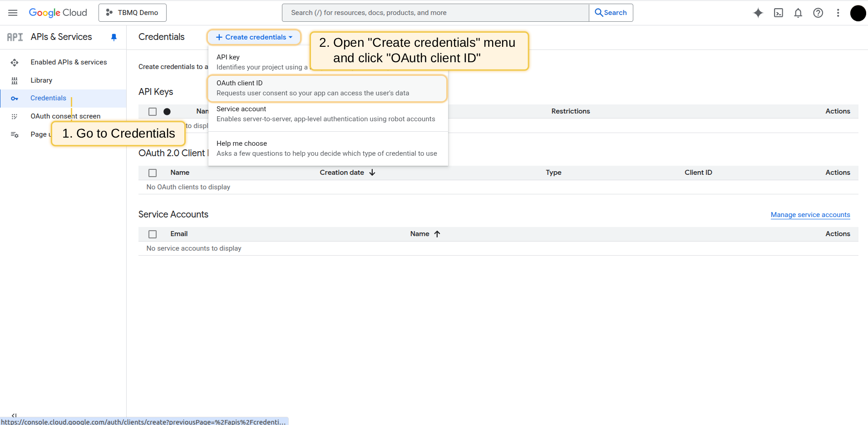
Task: Click the user account avatar
Action: point(858,13)
